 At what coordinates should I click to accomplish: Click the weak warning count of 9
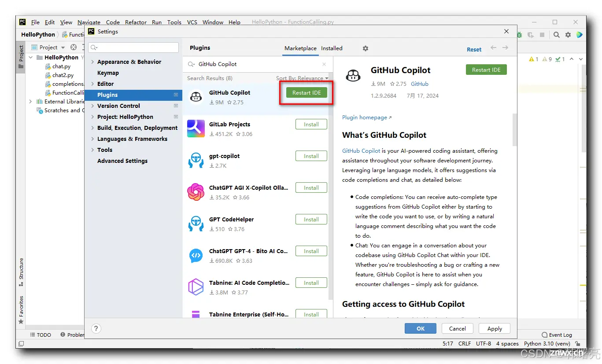547,59
